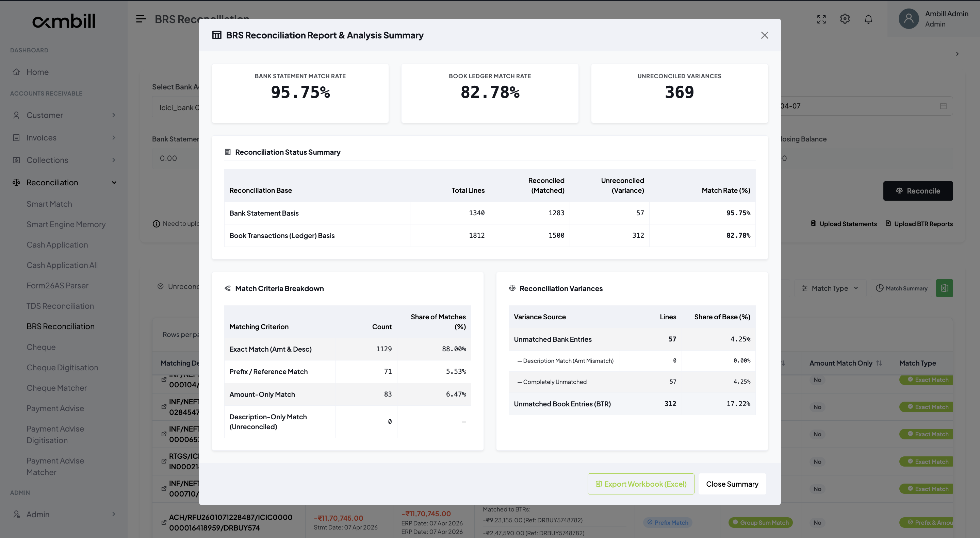Open notifications bell icon

tap(868, 19)
